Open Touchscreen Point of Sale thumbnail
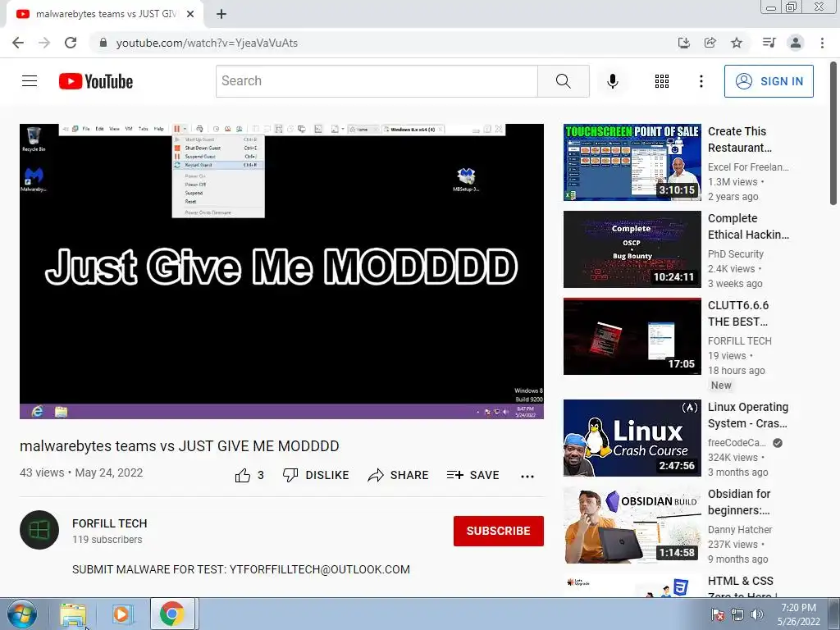Screen dimensions: 840x630 point(632,162)
